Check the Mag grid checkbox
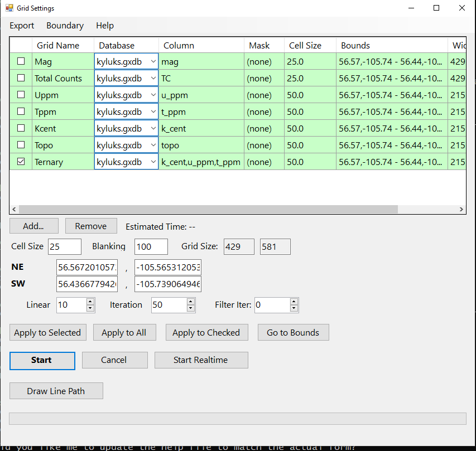 [21, 61]
